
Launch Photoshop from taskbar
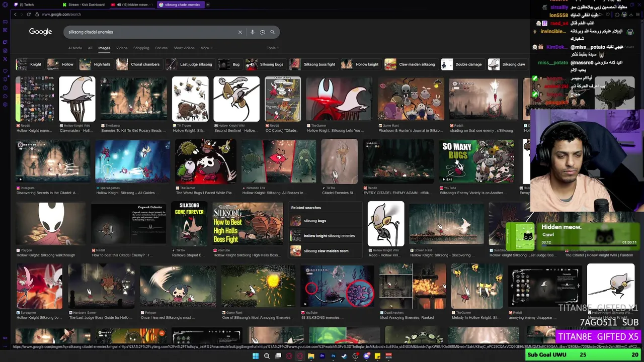coord(333,356)
